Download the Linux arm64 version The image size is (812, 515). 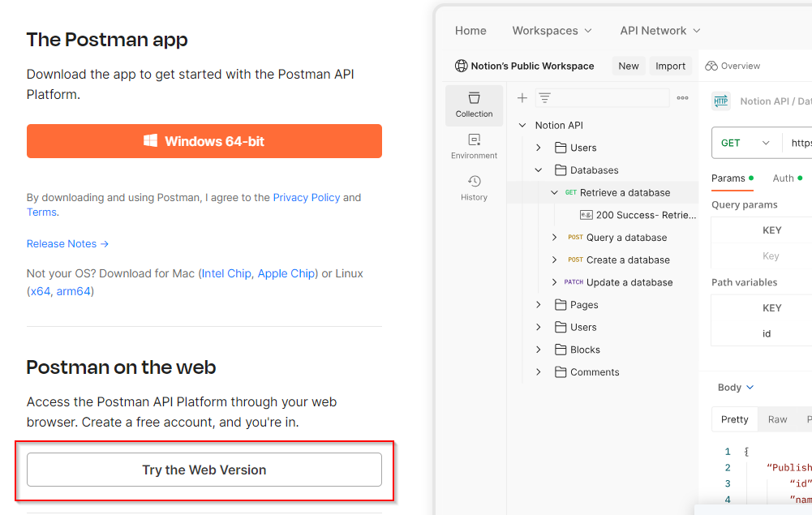pos(74,291)
